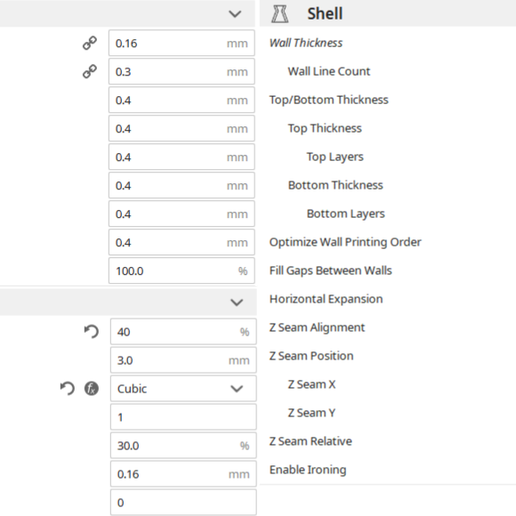Click the Shell section header
Image resolution: width=516 pixels, height=516 pixels.
point(388,13)
